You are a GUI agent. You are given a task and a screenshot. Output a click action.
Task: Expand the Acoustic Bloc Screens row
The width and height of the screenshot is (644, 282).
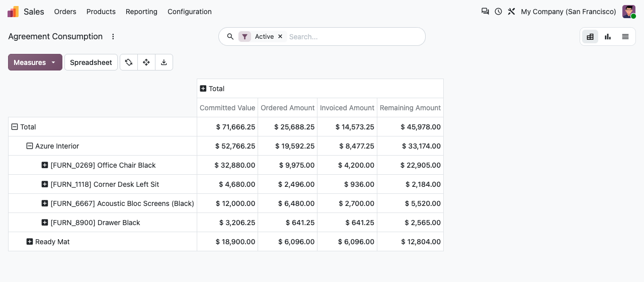click(x=45, y=203)
